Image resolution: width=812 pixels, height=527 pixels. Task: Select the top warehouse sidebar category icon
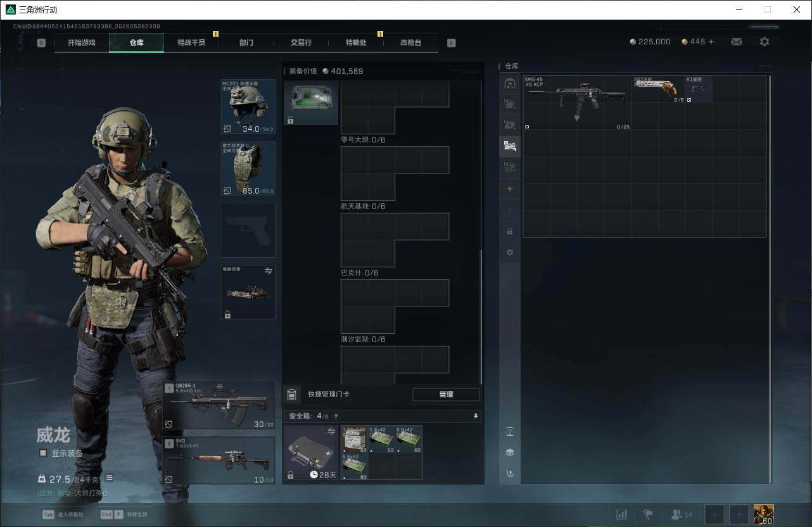coord(510,84)
